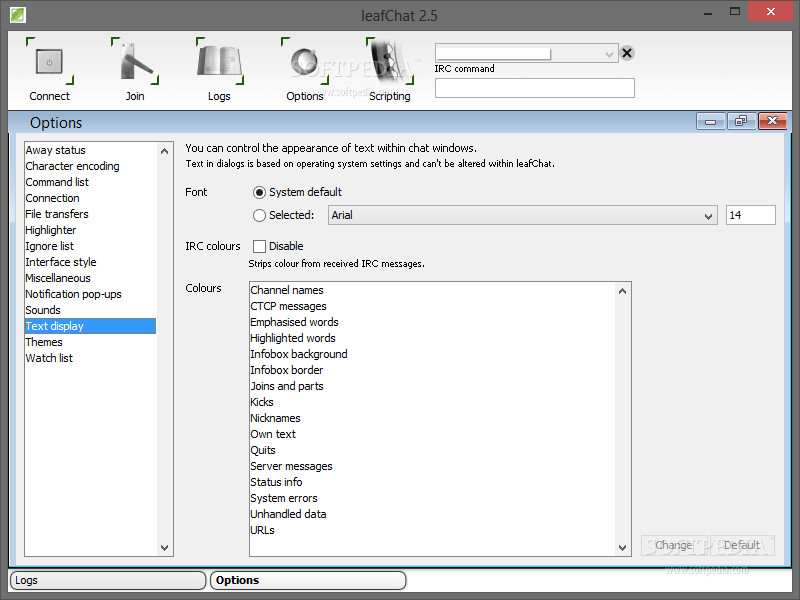The height and width of the screenshot is (600, 800).
Task: Tick the Disable IRC colours checkbox
Action: click(x=259, y=246)
